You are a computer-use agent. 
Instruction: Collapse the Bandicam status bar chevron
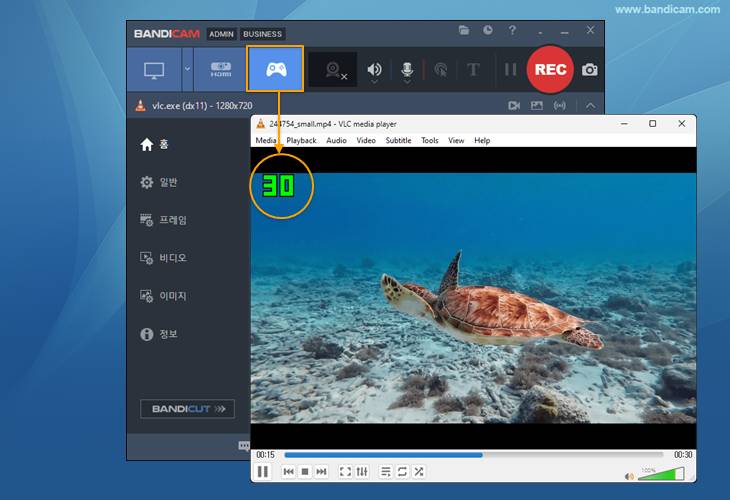(591, 105)
